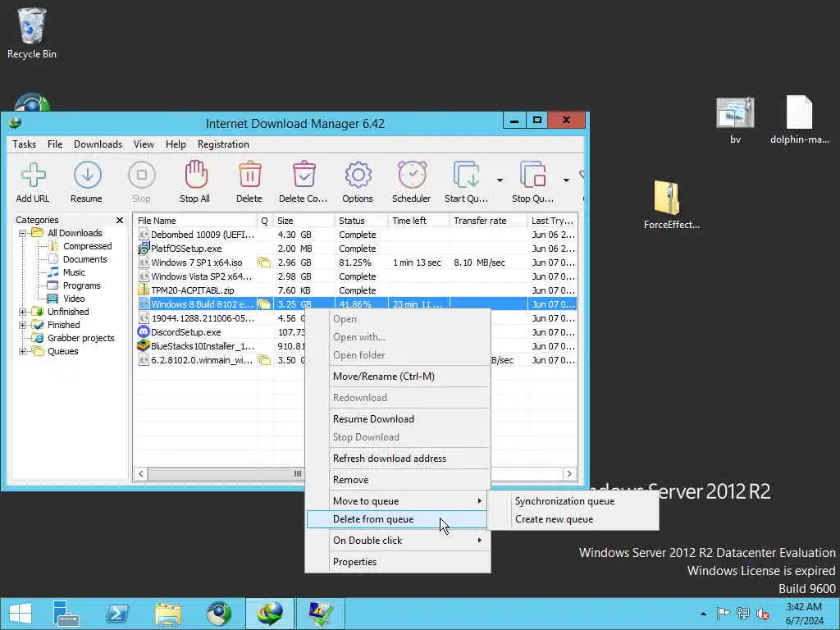
Task: Click the Resume toolbar icon
Action: tap(87, 182)
